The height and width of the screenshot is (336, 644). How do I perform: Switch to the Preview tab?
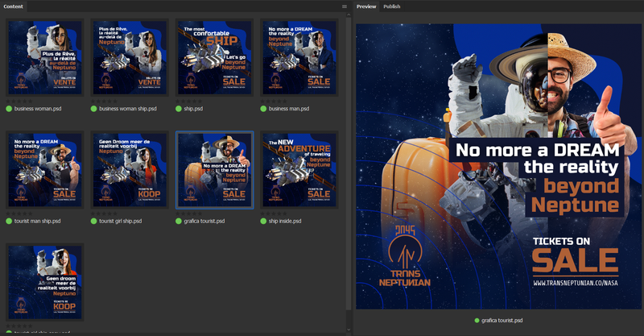coord(366,6)
